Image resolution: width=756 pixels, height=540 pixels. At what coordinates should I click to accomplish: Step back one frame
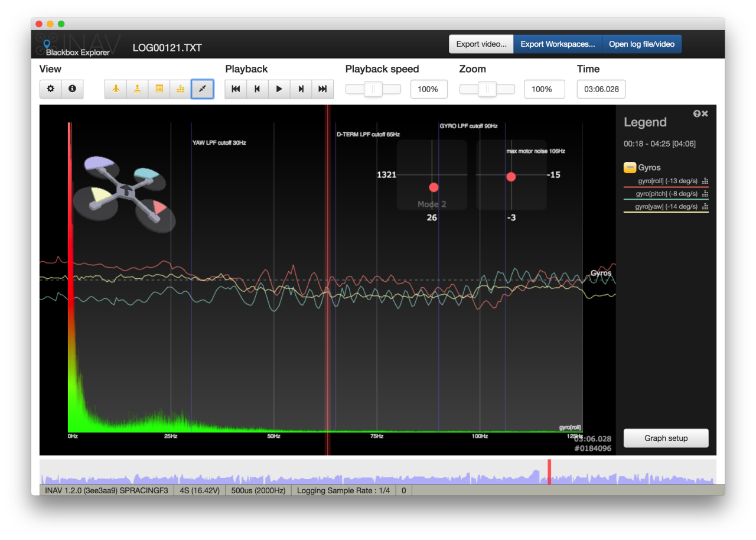(258, 89)
